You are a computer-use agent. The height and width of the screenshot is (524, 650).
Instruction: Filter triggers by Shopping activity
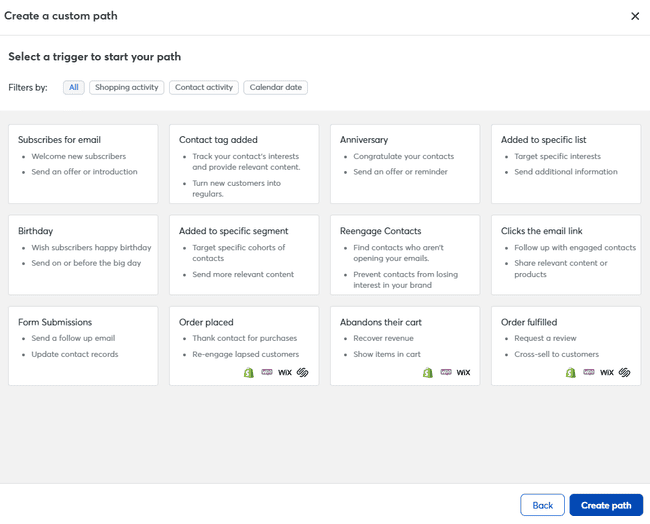point(127,88)
